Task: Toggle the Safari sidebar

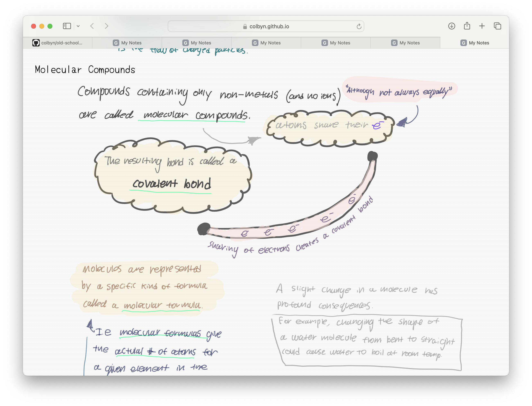Action: coord(67,26)
